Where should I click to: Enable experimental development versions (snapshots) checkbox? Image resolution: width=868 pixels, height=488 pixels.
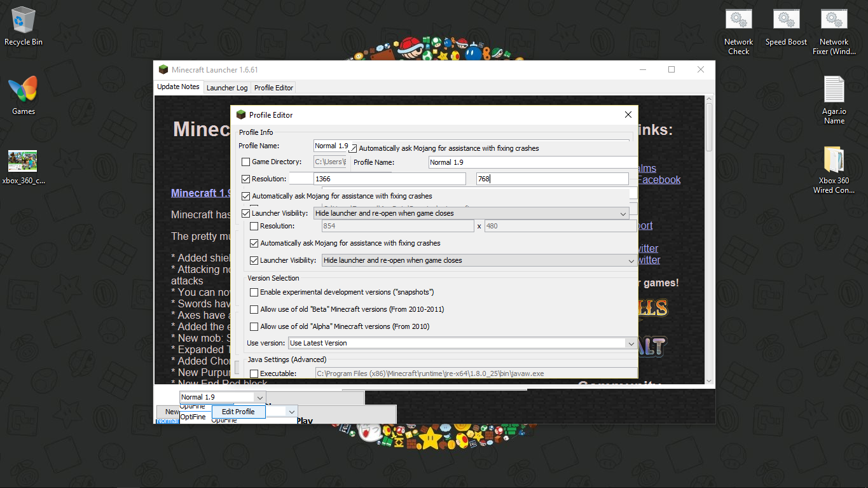(x=254, y=293)
